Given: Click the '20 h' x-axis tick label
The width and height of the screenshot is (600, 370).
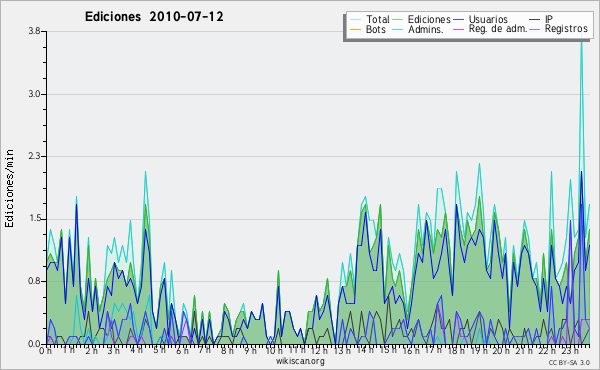Looking at the screenshot, I should (x=501, y=350).
